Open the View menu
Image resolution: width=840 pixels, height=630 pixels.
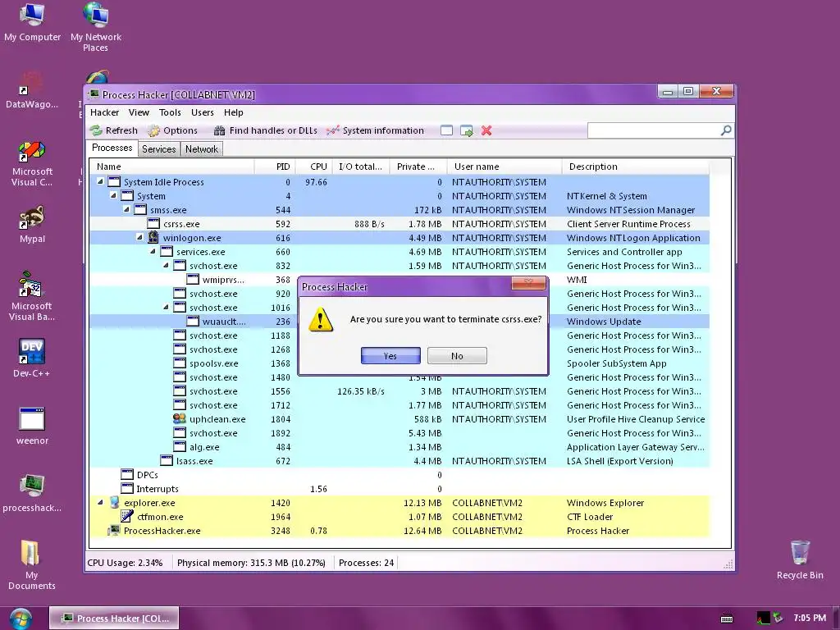tap(139, 112)
